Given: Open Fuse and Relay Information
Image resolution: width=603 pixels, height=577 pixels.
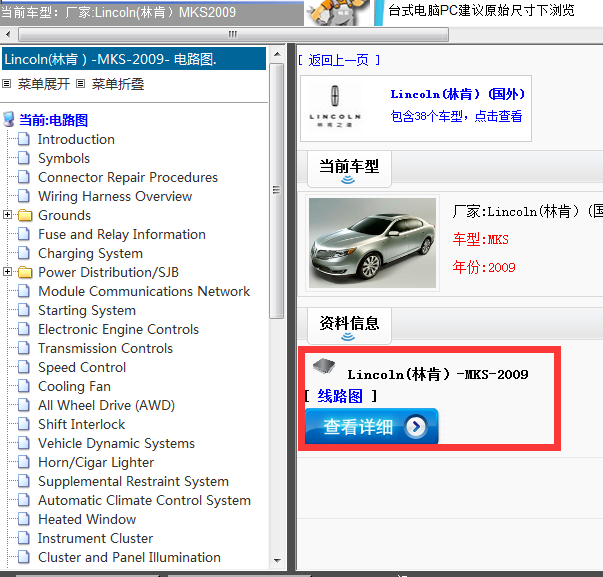Looking at the screenshot, I should pyautogui.click(x=122, y=234).
